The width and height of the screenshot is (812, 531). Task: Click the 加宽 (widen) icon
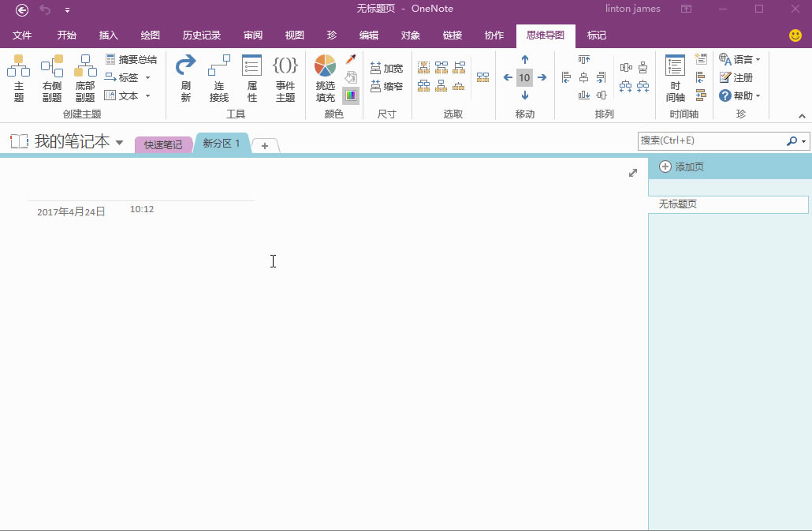pyautogui.click(x=386, y=67)
